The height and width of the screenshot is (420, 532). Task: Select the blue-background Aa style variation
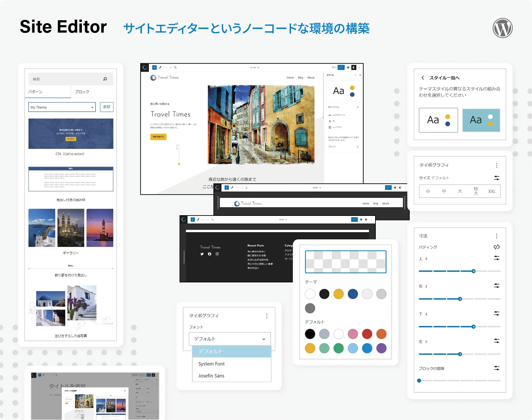[481, 120]
